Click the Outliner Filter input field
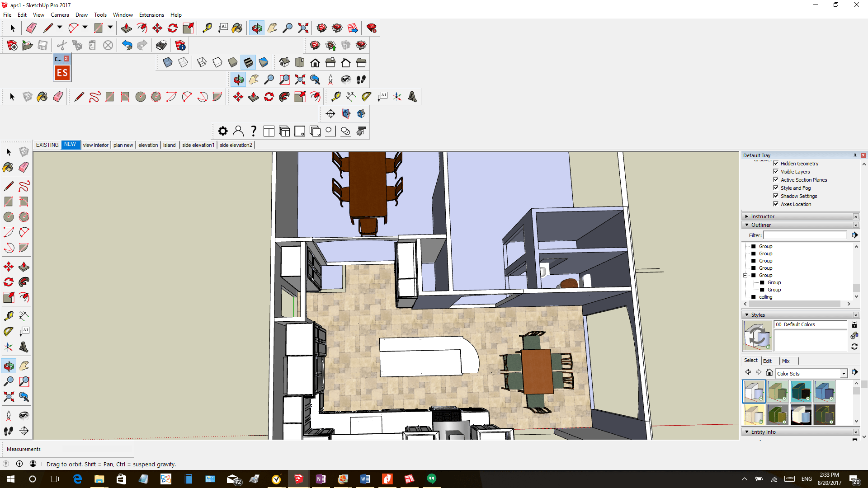 click(805, 235)
